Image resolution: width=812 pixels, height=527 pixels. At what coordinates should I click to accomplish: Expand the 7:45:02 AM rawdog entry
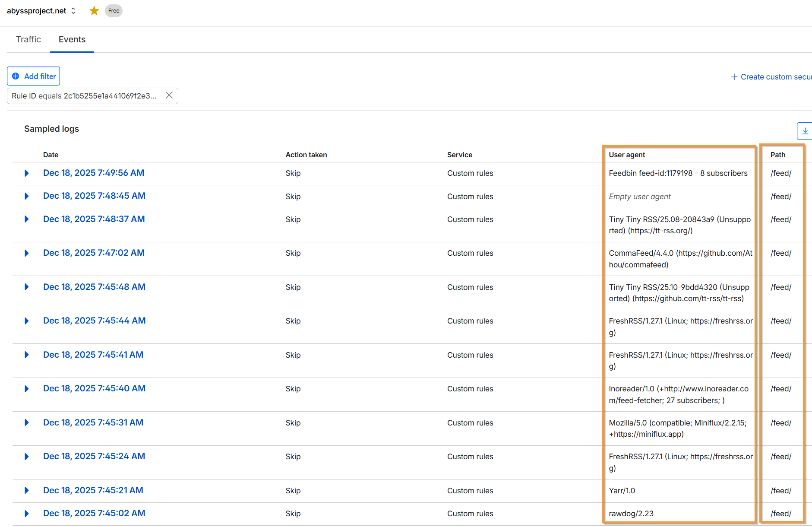pyautogui.click(x=27, y=514)
